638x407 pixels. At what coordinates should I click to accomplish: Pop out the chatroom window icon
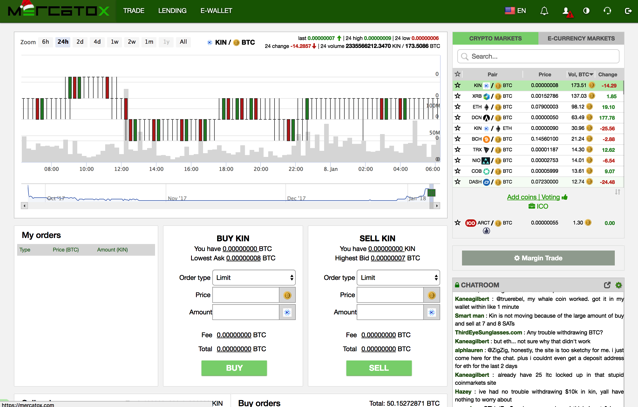607,285
